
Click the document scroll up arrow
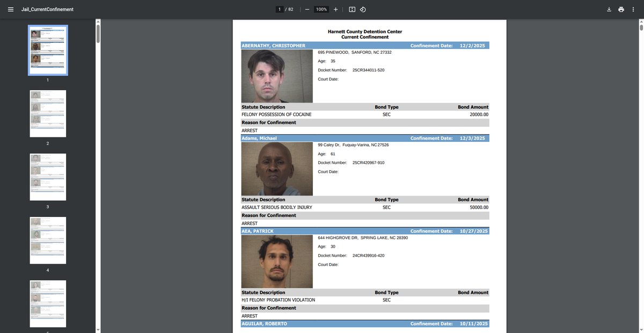pos(641,22)
